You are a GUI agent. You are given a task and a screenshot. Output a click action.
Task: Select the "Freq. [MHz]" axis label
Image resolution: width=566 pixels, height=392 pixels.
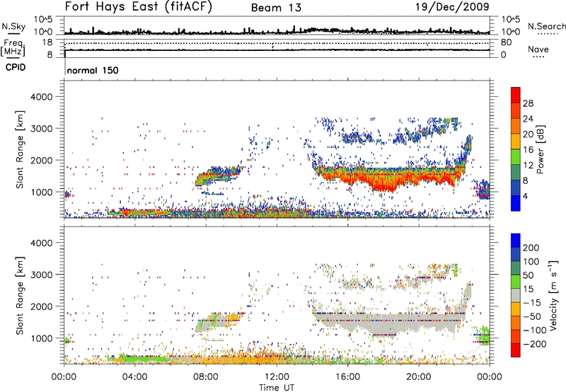(13, 47)
